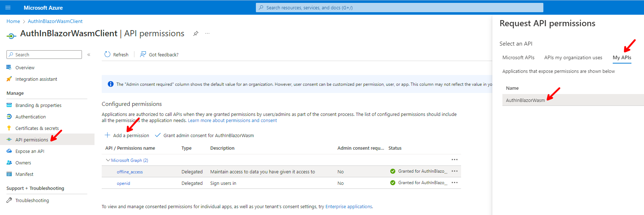Click 'Sign users in' description cell
Viewport: 644px width, 215px height.
pyautogui.click(x=223, y=183)
